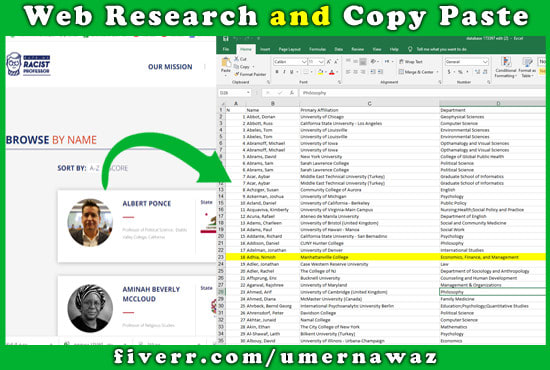
Task: Pick the red Font Color swatch button
Action: click(331, 72)
